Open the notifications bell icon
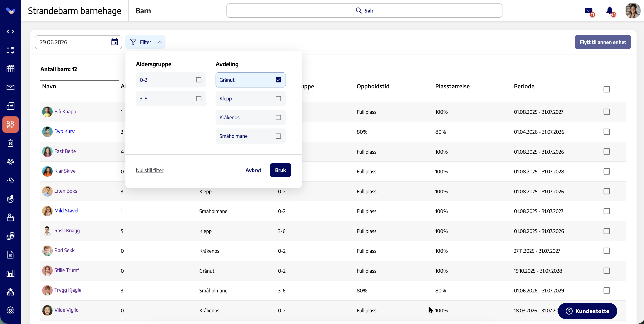 610,11
